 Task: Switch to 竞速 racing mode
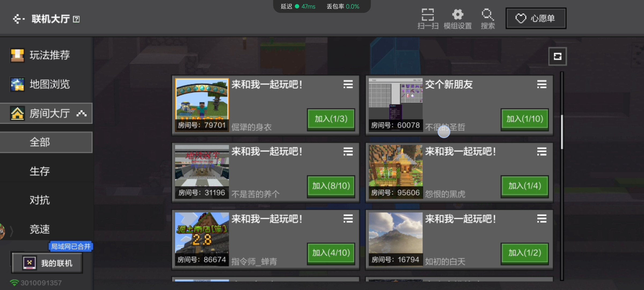point(40,229)
